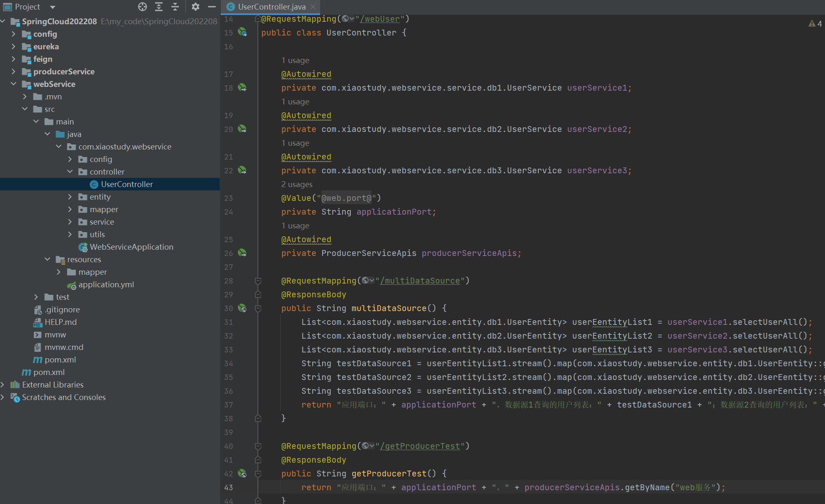Image resolution: width=825 pixels, height=504 pixels.
Task: Click autowired gutter icon on line 20
Action: click(x=242, y=129)
